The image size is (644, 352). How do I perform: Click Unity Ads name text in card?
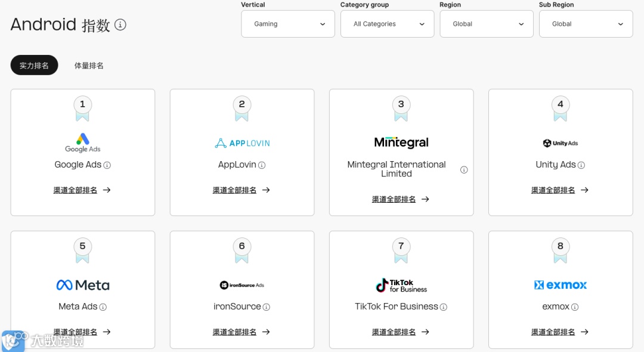(x=556, y=165)
